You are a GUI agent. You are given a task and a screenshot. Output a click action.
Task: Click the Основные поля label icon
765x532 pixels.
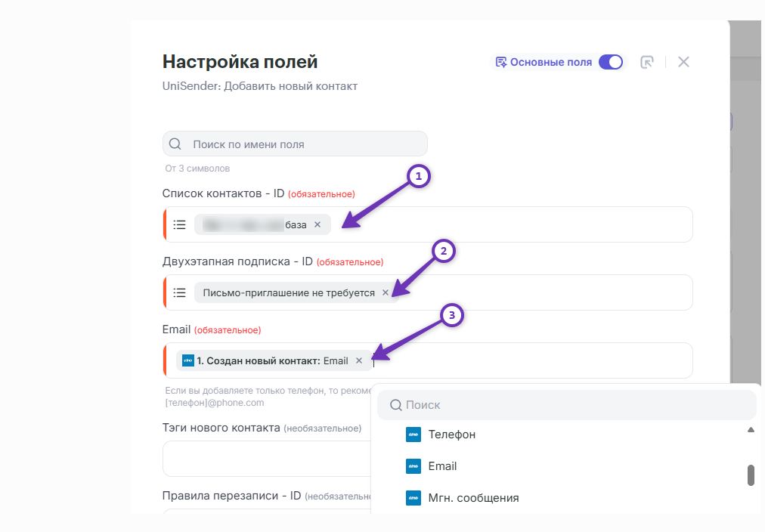click(501, 62)
